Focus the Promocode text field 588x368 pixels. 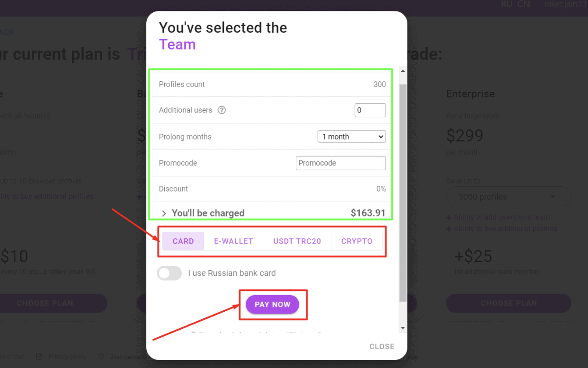point(340,163)
